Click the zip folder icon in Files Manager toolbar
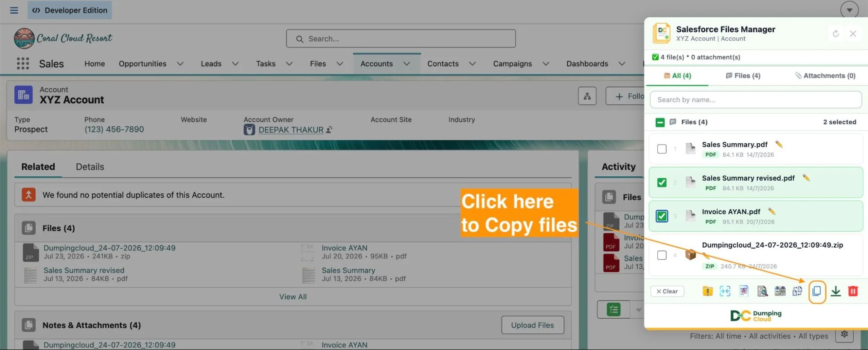Viewport: 868px width, 350px height. pos(707,291)
